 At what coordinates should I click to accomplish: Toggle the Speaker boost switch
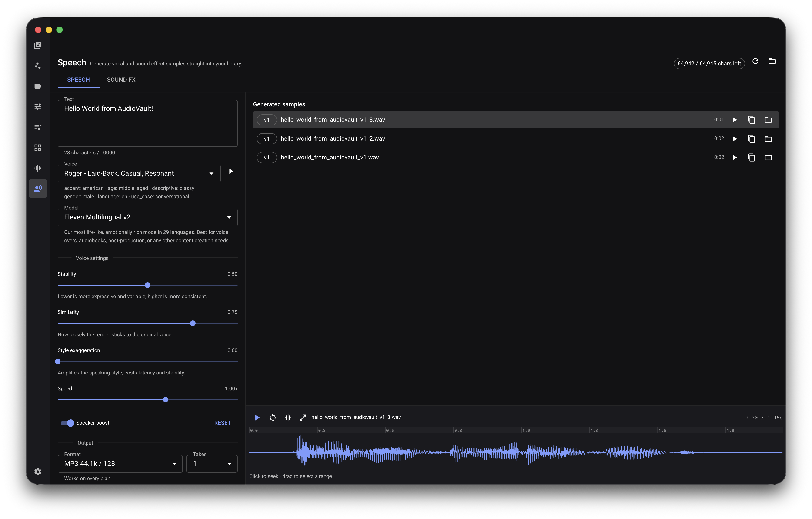tap(67, 423)
